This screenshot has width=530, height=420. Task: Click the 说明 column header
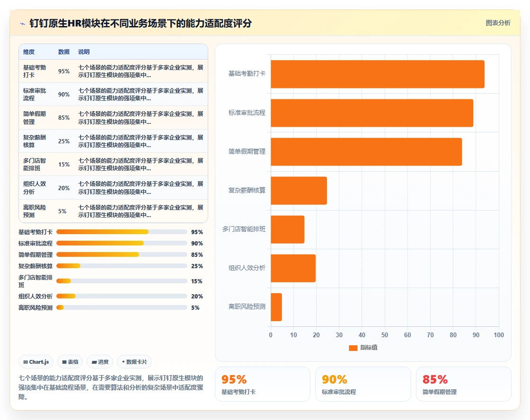pyautogui.click(x=84, y=52)
